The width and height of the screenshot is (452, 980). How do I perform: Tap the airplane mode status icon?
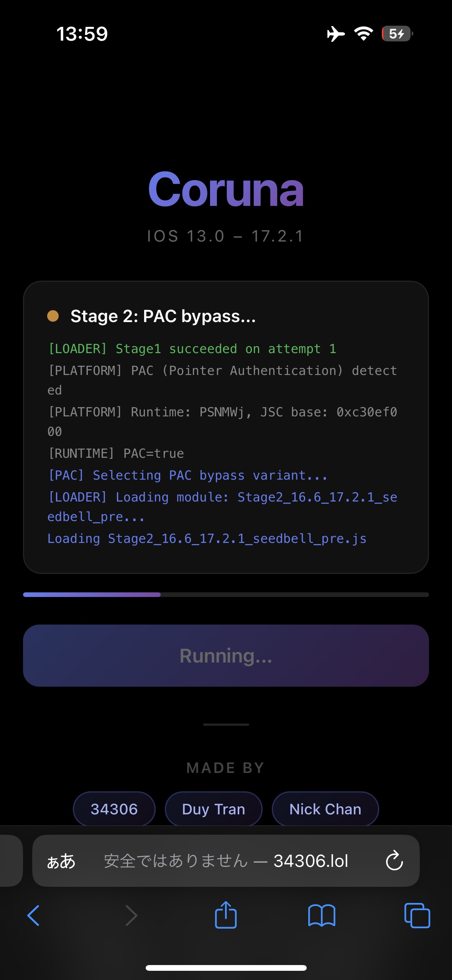tap(336, 34)
